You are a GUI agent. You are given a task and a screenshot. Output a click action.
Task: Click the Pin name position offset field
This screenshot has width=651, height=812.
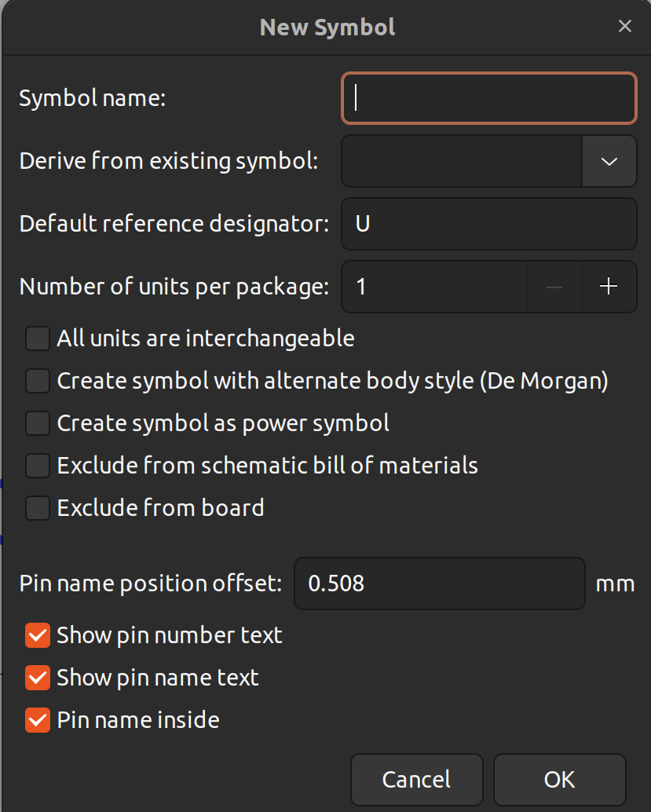440,583
